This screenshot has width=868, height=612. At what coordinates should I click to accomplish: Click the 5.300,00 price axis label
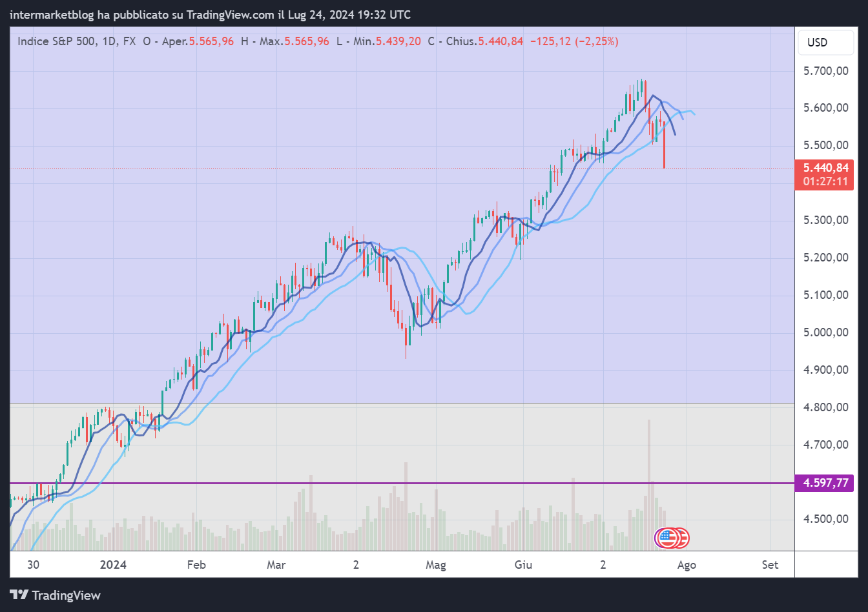tap(825, 220)
